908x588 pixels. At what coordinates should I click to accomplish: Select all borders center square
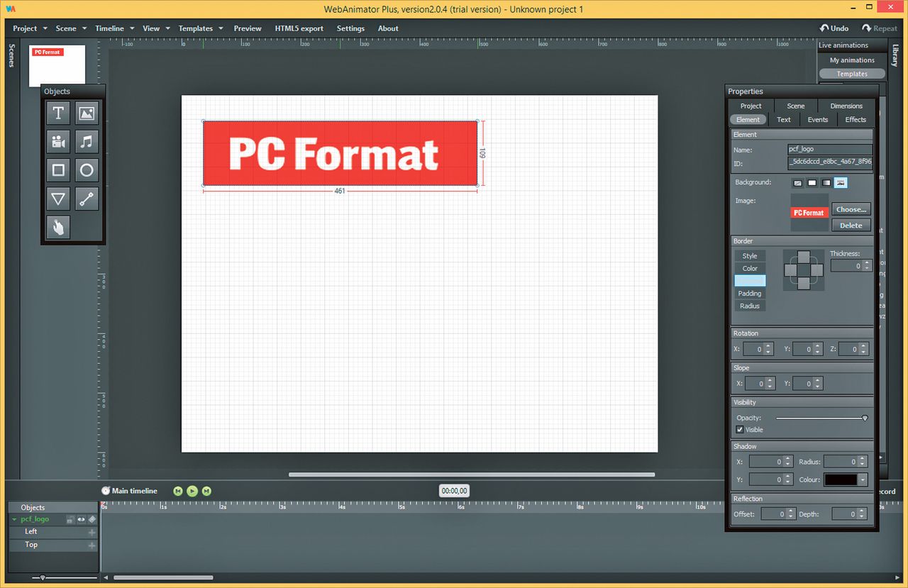tap(804, 270)
